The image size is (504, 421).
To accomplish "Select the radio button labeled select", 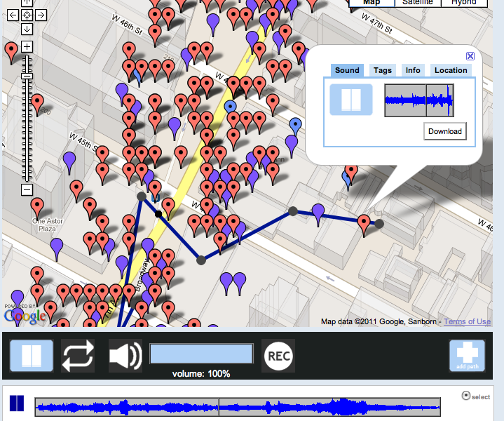I will click(466, 396).
